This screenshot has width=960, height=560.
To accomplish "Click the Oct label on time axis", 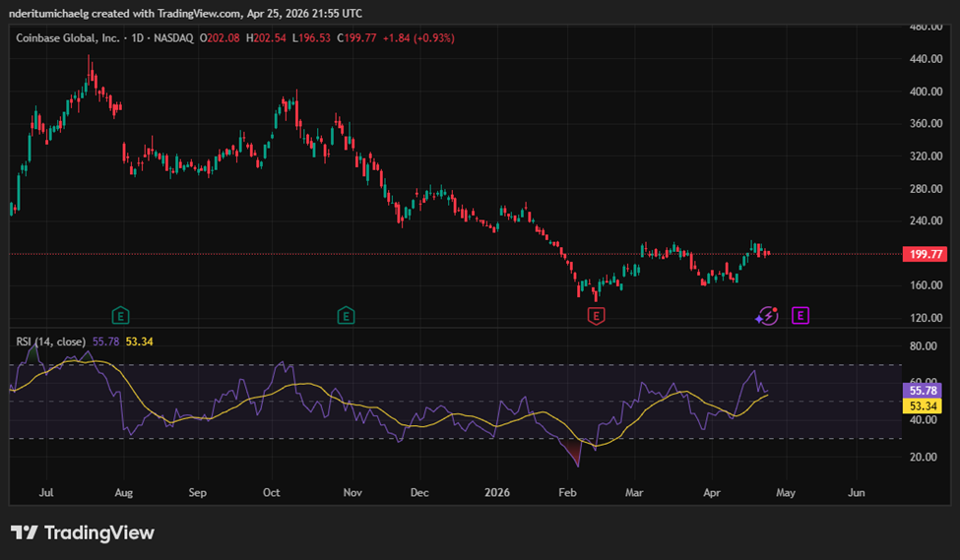I will point(272,491).
